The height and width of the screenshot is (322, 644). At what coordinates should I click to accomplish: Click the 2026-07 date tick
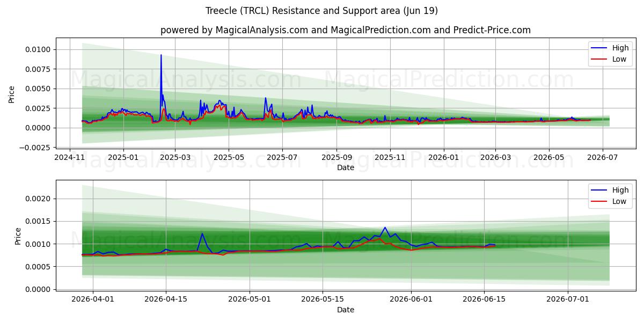tap(603, 158)
